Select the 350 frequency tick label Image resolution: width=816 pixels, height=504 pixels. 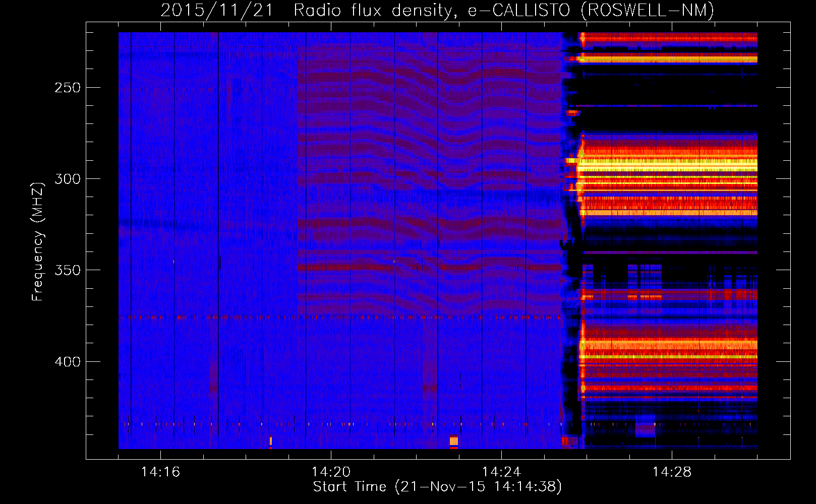[x=68, y=270]
